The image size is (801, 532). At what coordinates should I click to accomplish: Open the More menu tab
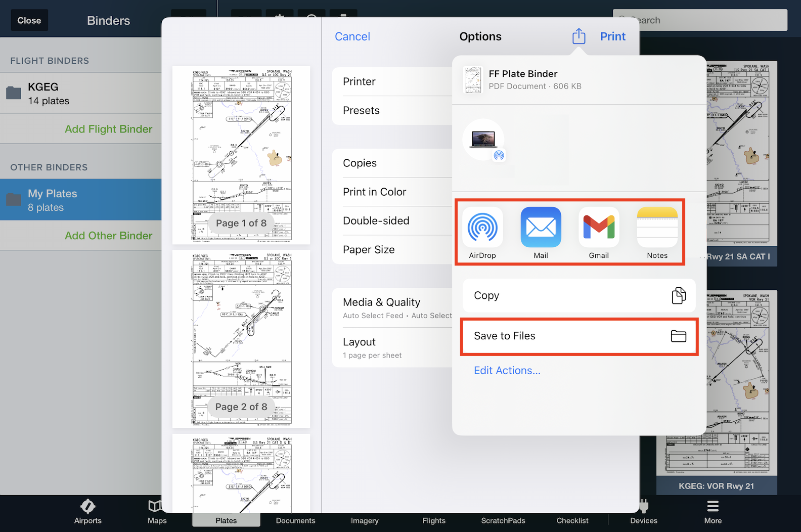click(x=713, y=512)
